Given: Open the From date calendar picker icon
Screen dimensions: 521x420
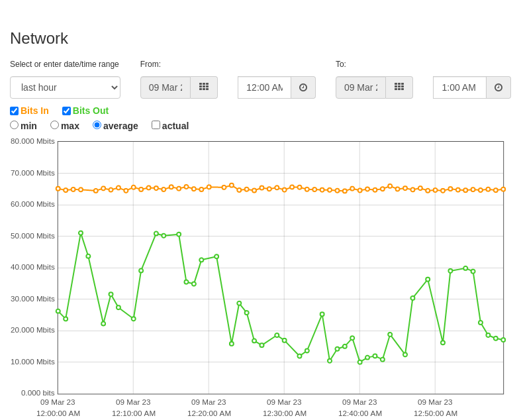Looking at the screenshot, I should point(204,87).
